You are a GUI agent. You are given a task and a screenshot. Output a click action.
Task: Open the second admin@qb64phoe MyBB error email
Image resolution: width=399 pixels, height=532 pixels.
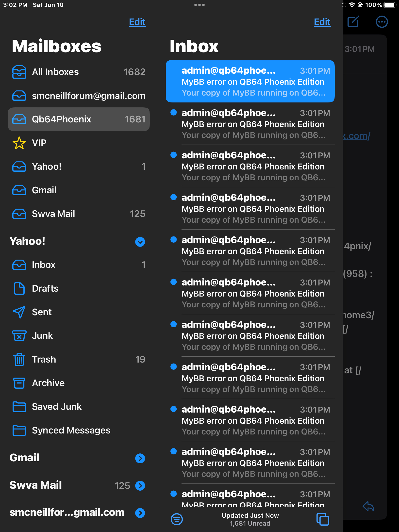coord(250,124)
